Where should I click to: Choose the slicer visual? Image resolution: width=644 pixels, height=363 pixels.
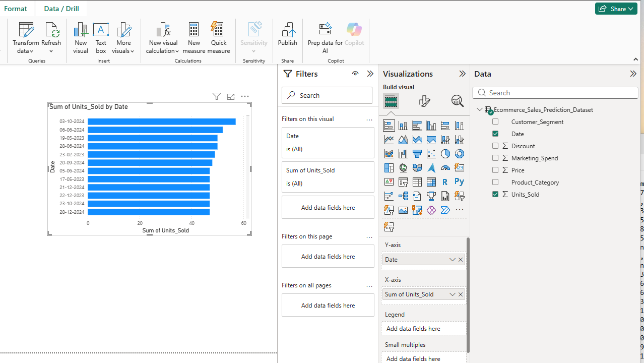403,181
